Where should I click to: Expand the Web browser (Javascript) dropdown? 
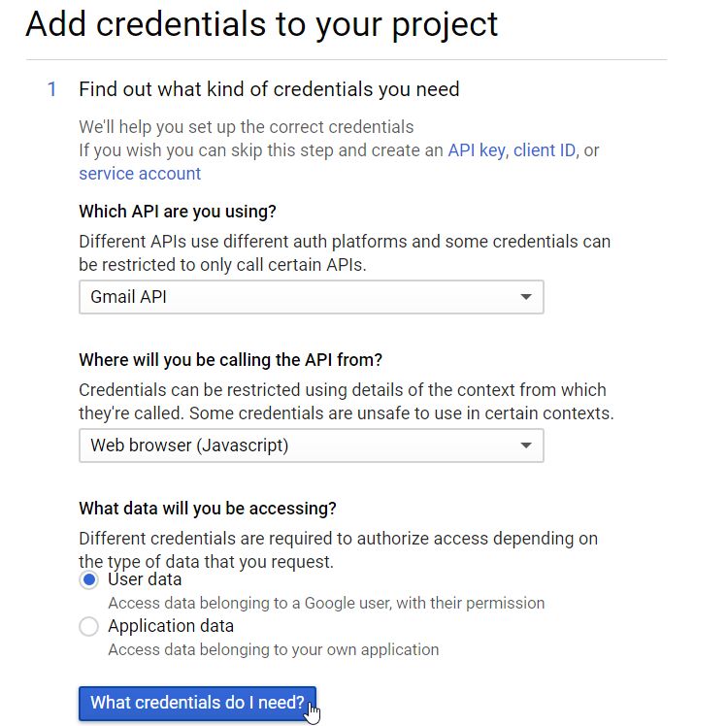pos(311,445)
